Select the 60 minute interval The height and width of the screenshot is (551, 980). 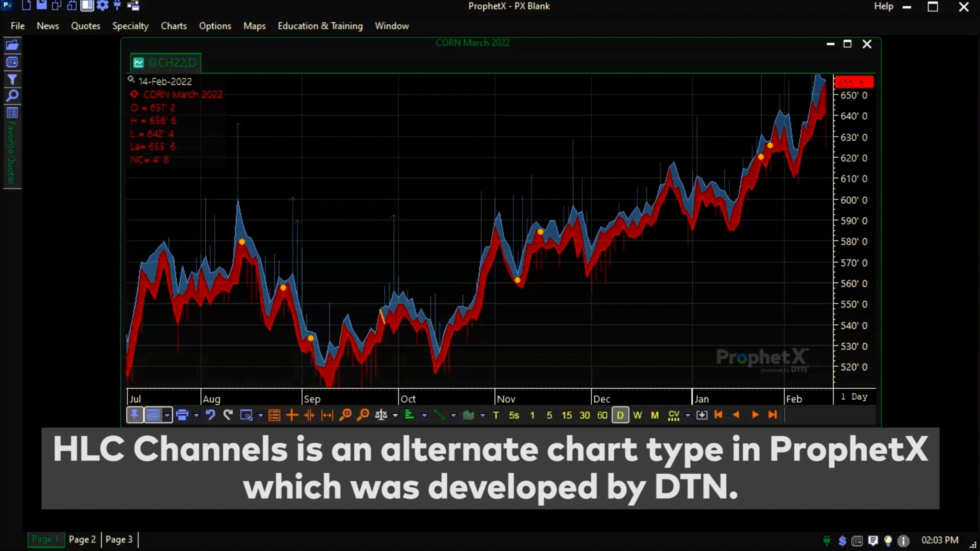pyautogui.click(x=602, y=415)
